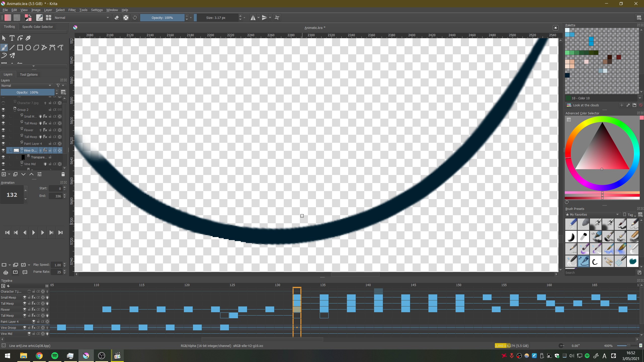Switch to the Tool Options tab
Screen dimensions: 644x362
(x=29, y=74)
